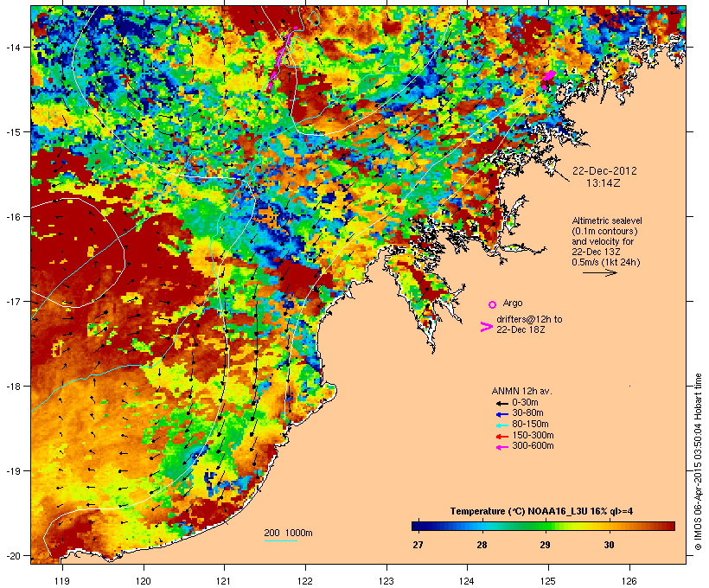The height and width of the screenshot is (588, 709).
Task: Click the 150-300m depth label
Action: pos(533,435)
